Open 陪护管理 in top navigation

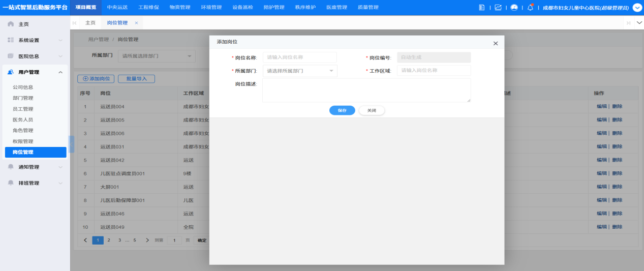[x=274, y=8]
